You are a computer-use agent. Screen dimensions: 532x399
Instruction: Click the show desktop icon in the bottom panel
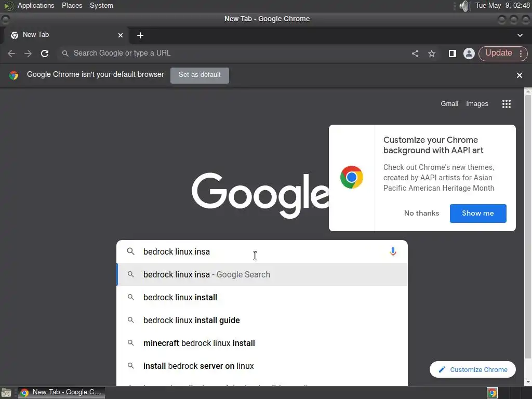click(x=6, y=393)
